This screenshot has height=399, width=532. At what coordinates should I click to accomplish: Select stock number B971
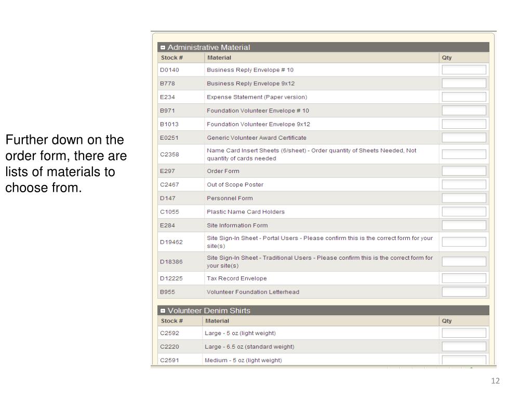167,111
